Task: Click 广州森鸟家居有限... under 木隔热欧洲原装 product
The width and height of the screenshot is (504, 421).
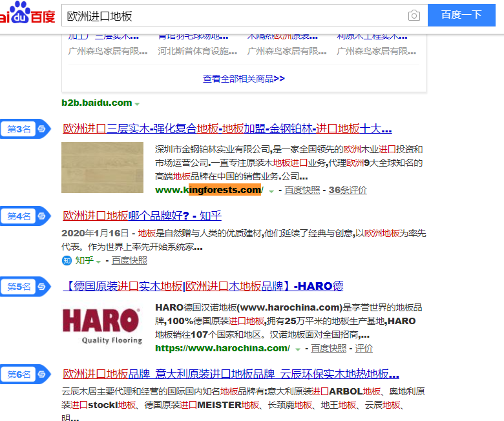Action: [x=287, y=52]
